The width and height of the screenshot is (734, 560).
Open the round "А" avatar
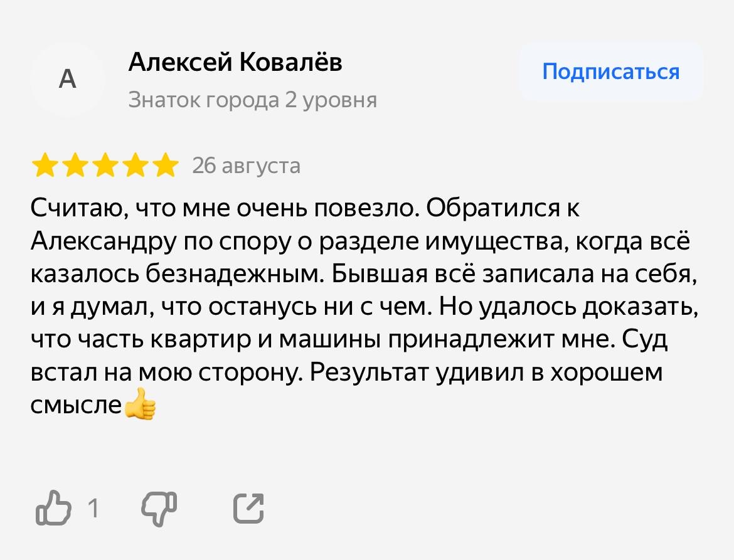[67, 80]
